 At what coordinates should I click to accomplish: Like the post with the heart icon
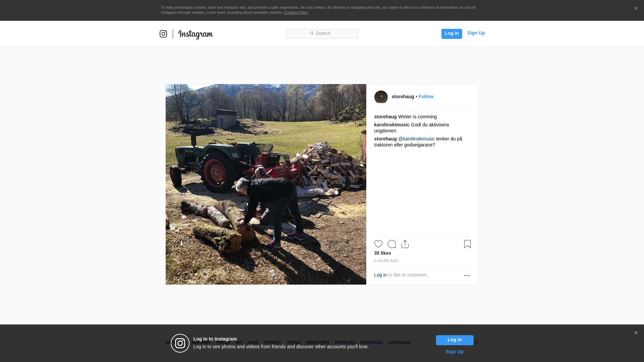(x=378, y=244)
